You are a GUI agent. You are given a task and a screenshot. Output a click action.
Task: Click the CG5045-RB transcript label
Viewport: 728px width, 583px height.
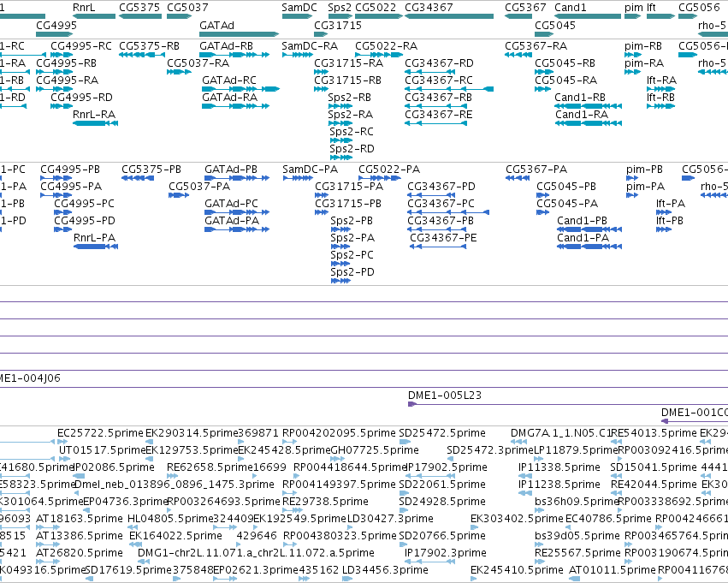point(565,63)
